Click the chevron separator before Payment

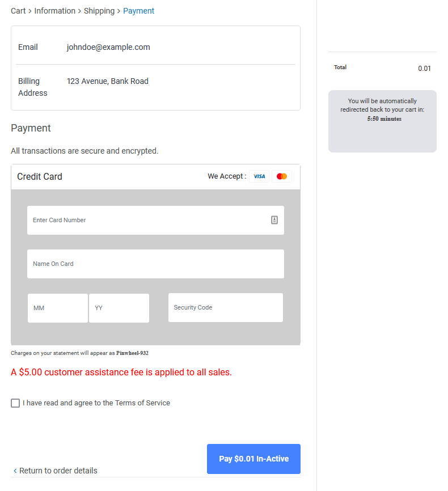pos(119,11)
